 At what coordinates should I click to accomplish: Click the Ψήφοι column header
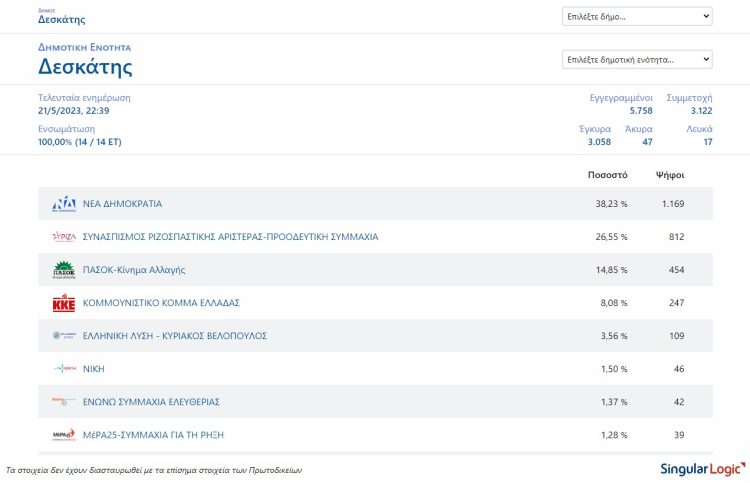coord(670,175)
